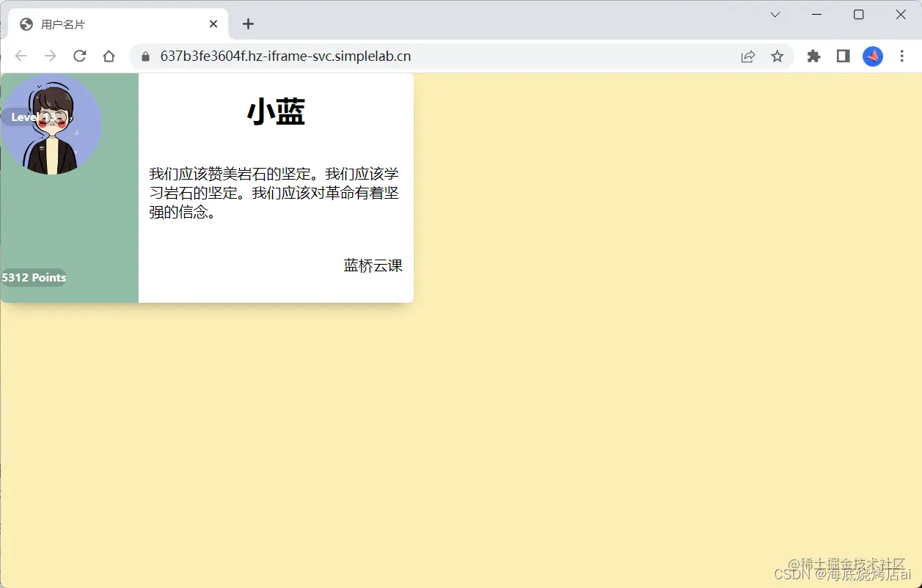This screenshot has height=588, width=922.
Task: Click the 小蓝 username heading
Action: [275, 111]
